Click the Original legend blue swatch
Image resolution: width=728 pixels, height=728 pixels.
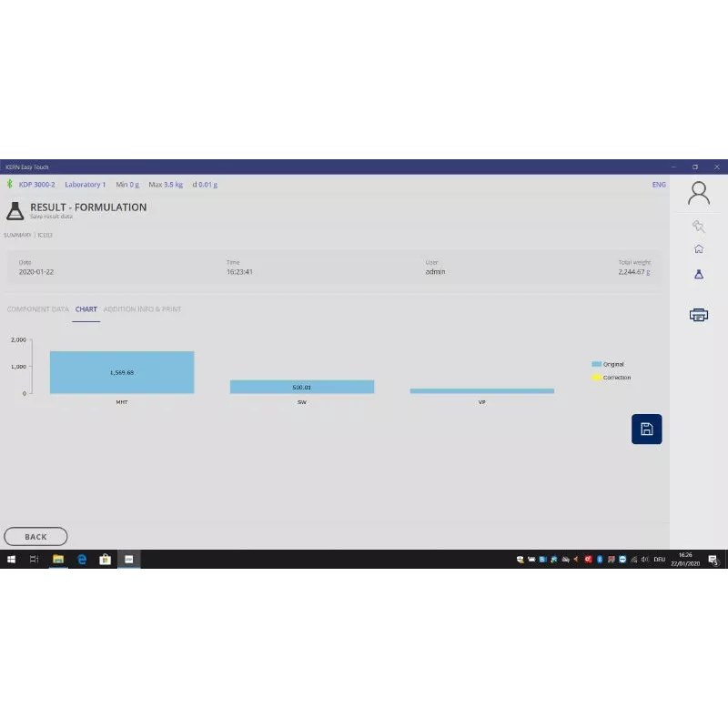(596, 364)
